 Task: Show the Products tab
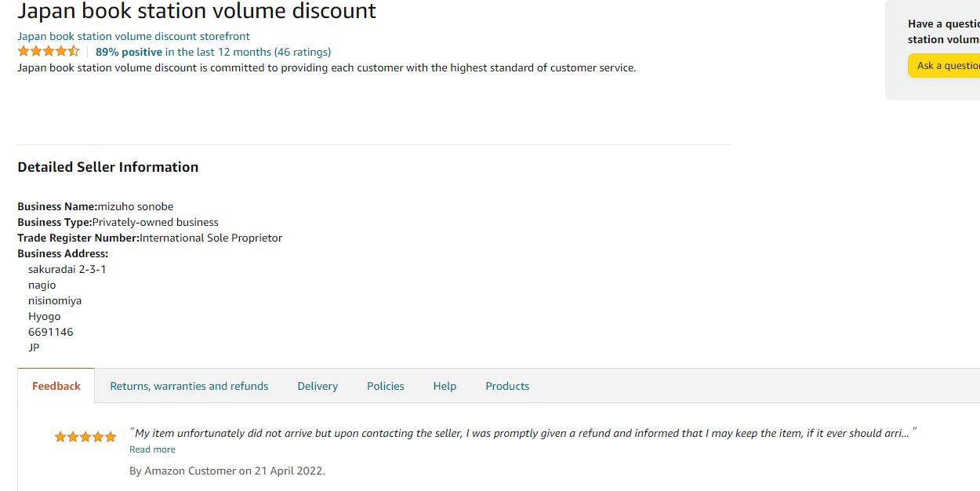(507, 386)
